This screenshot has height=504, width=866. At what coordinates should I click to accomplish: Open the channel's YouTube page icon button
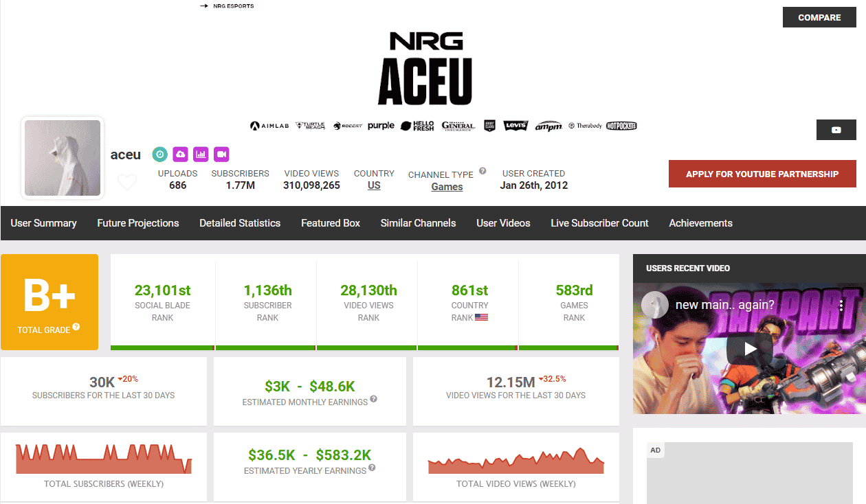(x=836, y=130)
